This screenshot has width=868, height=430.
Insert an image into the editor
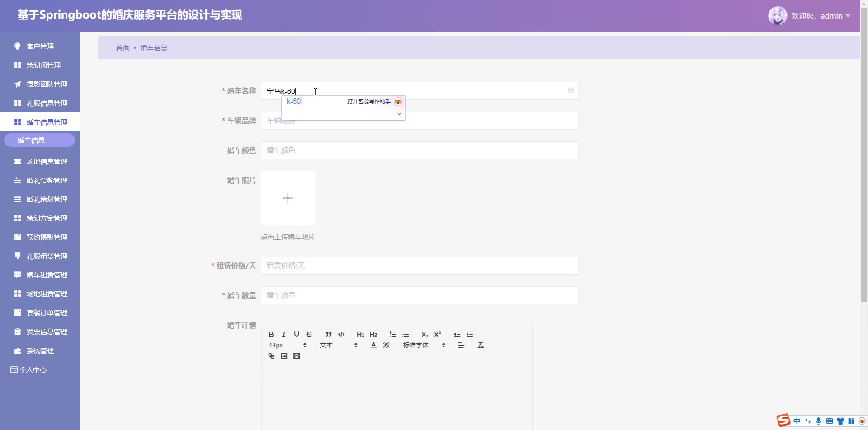click(284, 356)
